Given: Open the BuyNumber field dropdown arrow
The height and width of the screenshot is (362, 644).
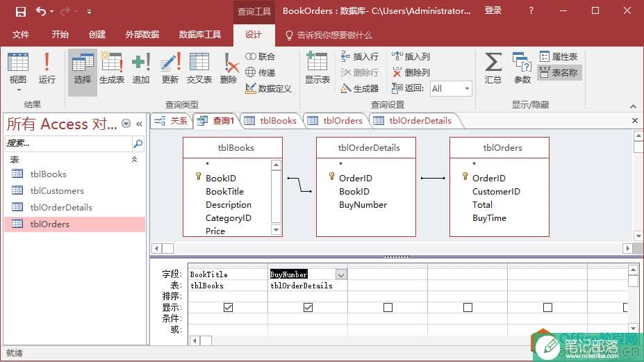Looking at the screenshot, I should (x=341, y=274).
